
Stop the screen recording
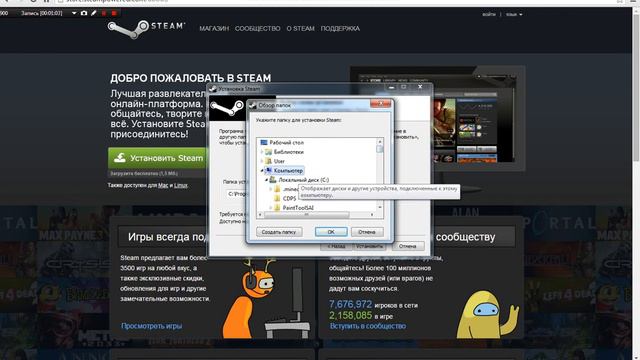pos(114,13)
